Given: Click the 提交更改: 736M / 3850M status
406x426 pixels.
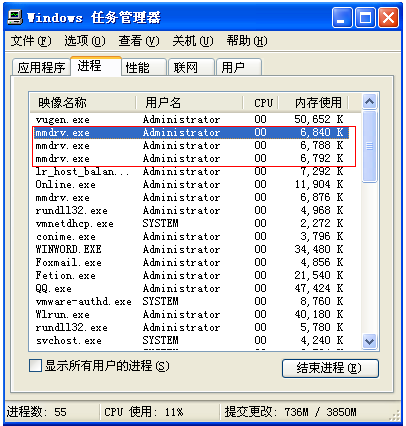Looking at the screenshot, I should [x=290, y=412].
